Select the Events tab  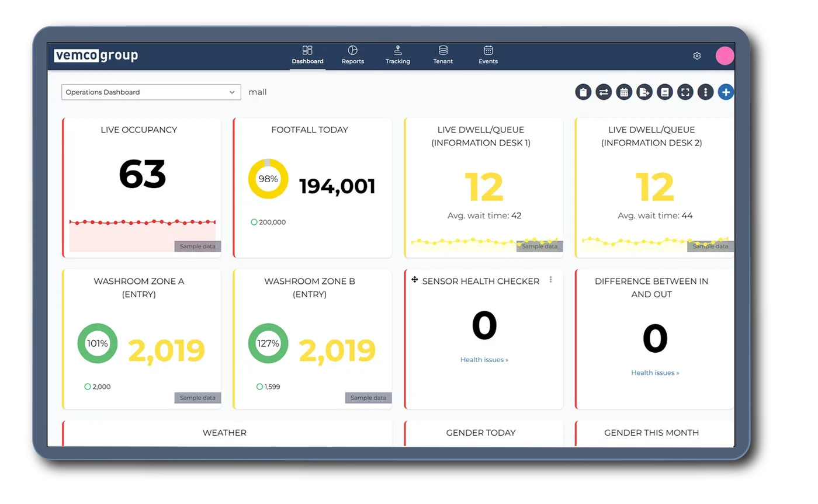click(x=488, y=55)
